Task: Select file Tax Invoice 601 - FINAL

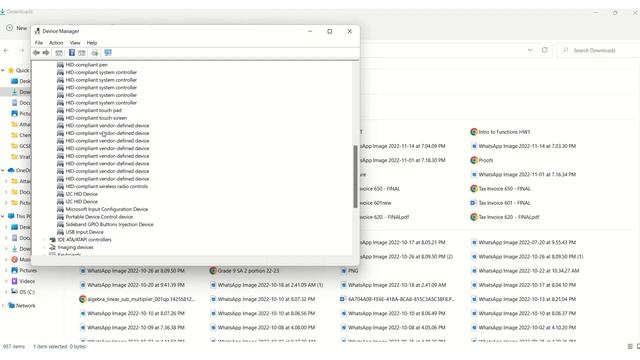Action: (504, 203)
